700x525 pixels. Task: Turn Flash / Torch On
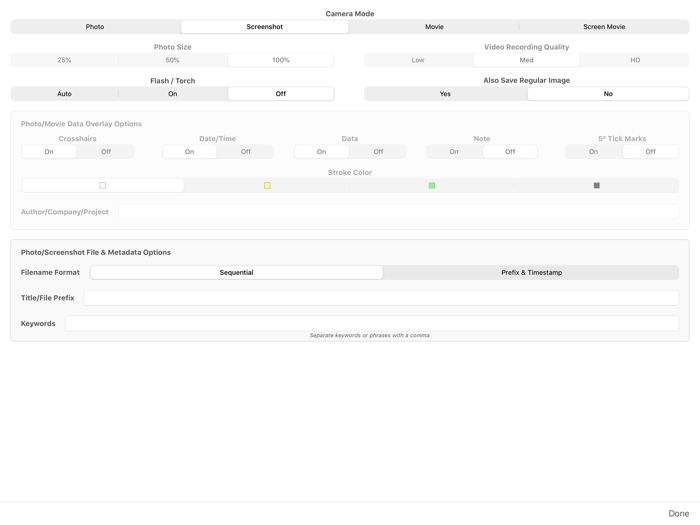173,94
